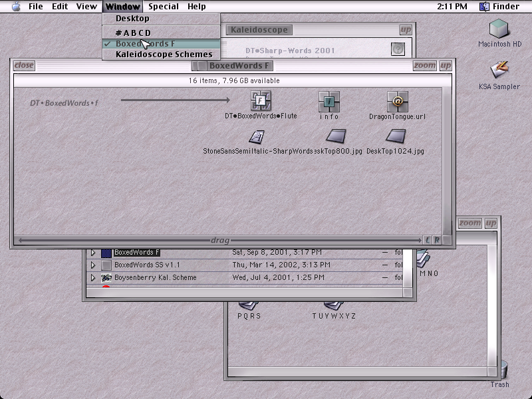The height and width of the screenshot is (399, 532).
Task: Close the Window menu via its title
Action: (x=122, y=7)
